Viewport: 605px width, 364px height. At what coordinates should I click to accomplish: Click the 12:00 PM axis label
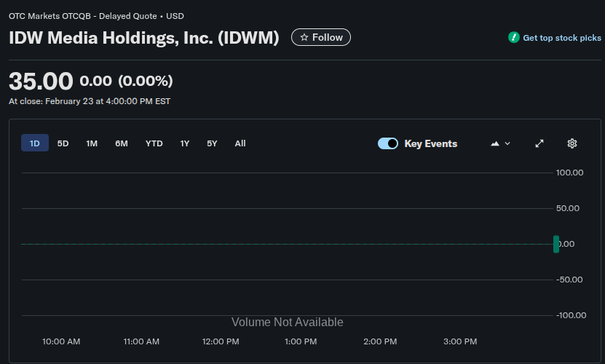point(221,341)
